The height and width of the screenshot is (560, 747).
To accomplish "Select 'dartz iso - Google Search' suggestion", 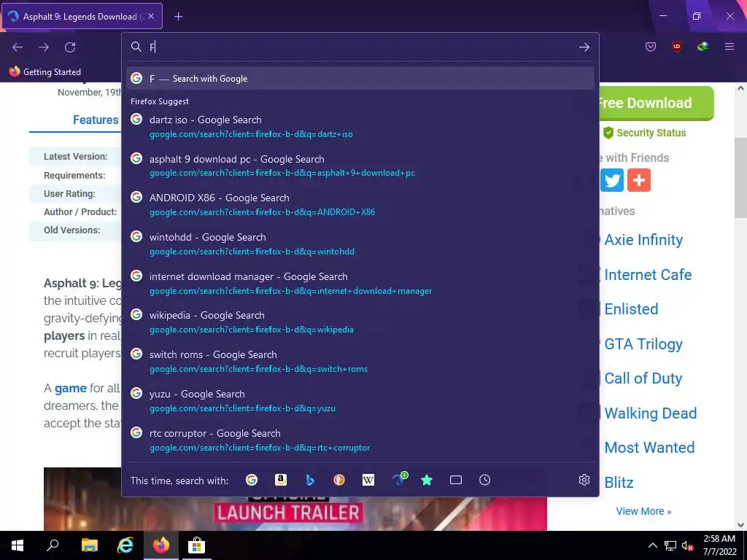I will (360, 127).
